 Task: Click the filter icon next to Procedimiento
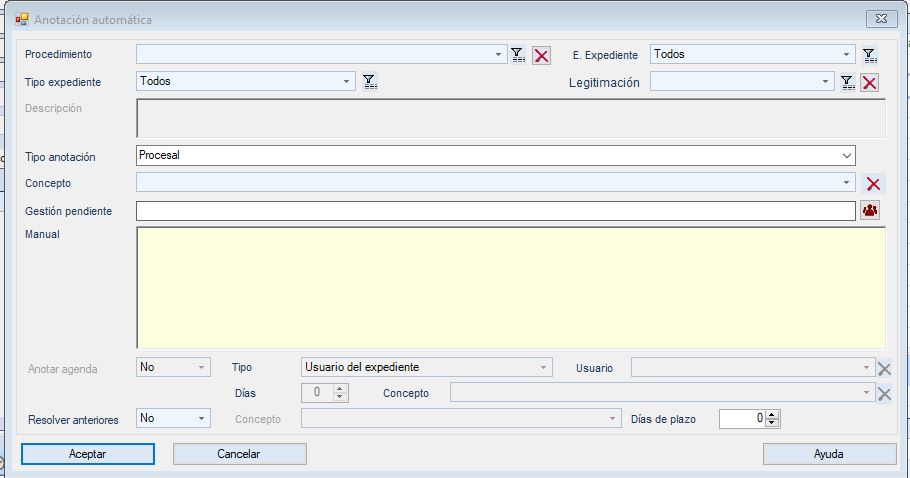click(x=518, y=56)
